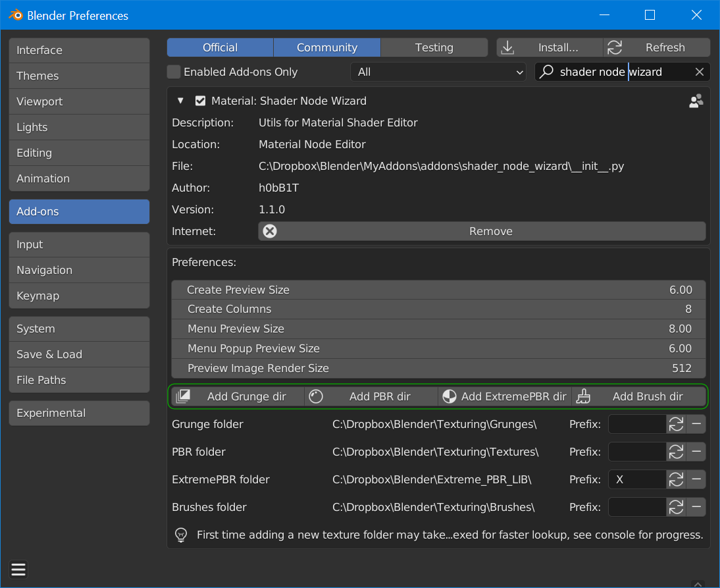Open the File Paths preferences section
The height and width of the screenshot is (588, 720).
(x=79, y=381)
